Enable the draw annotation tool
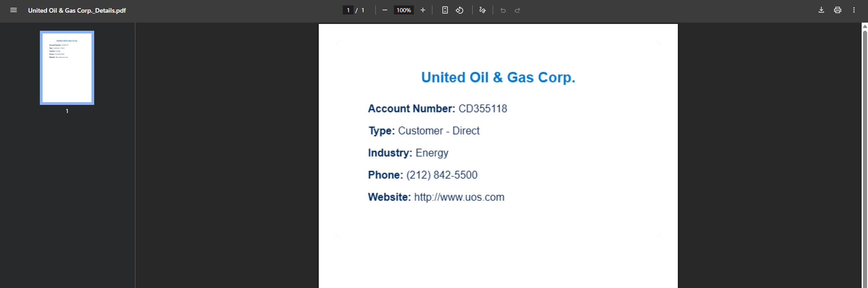 tap(483, 10)
